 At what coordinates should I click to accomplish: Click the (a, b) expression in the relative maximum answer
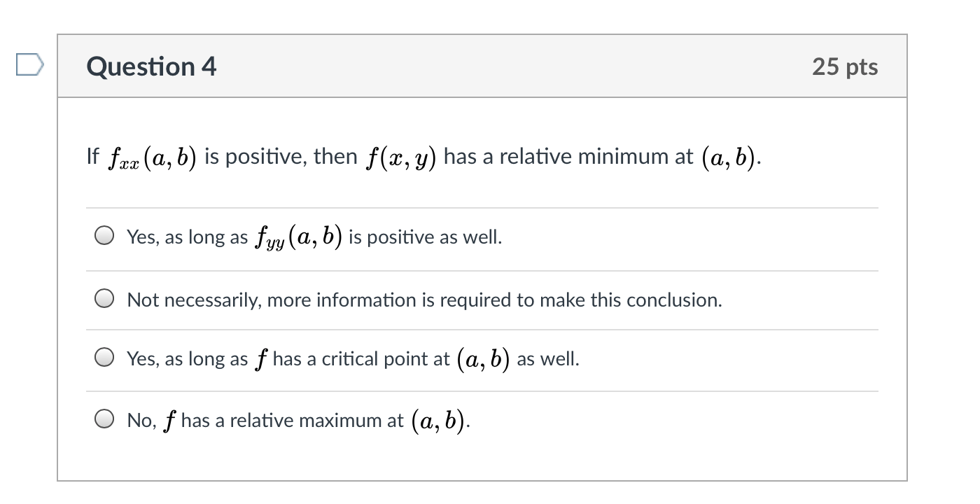pyautogui.click(x=440, y=421)
